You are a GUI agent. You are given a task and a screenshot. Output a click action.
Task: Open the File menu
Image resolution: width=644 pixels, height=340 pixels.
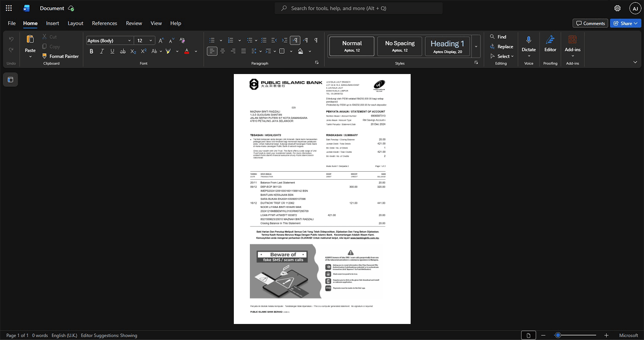(12, 23)
